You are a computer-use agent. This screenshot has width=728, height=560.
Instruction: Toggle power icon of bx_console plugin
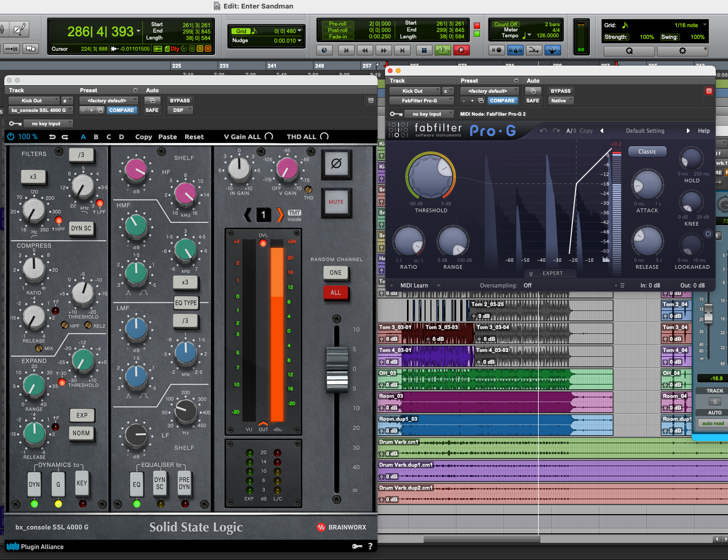pos(11,137)
